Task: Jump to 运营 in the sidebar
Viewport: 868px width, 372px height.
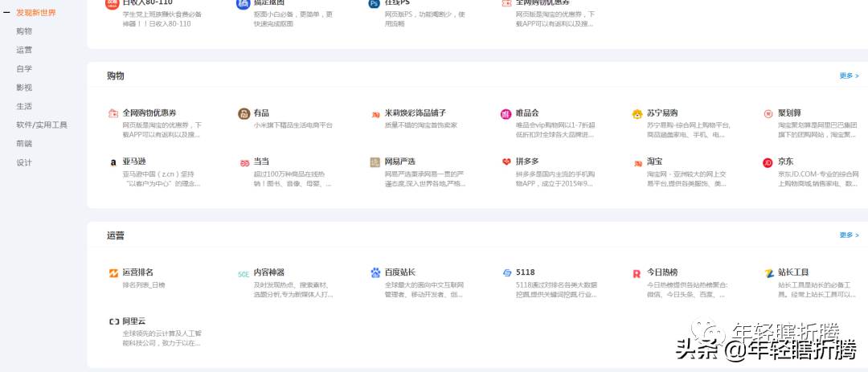Action: [x=24, y=50]
